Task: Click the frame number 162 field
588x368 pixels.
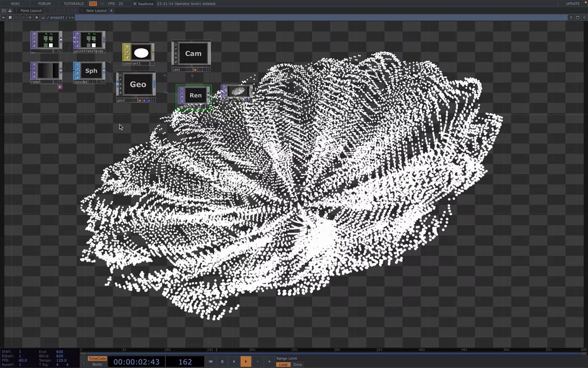Action: (x=185, y=362)
